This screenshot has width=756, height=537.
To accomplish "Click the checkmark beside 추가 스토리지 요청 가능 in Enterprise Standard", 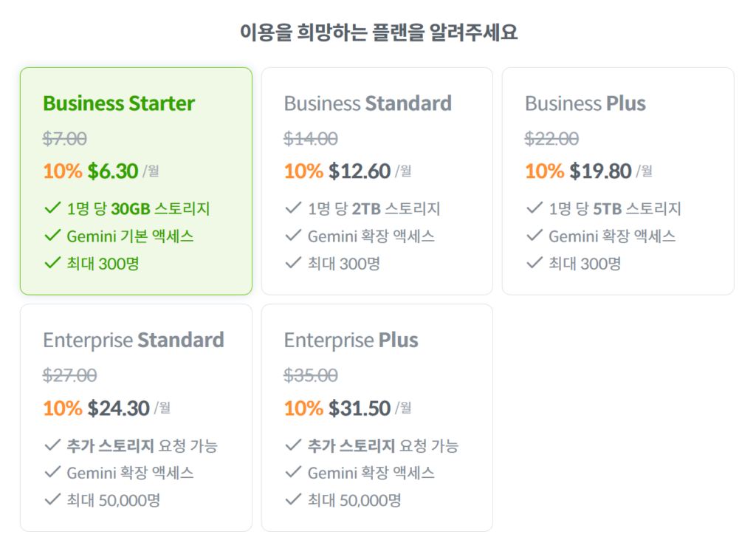I will [x=54, y=445].
